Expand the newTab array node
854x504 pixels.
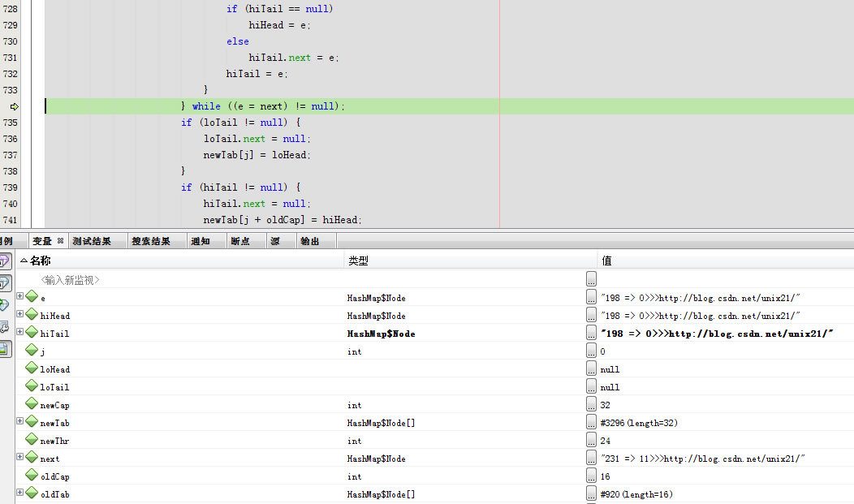point(19,420)
